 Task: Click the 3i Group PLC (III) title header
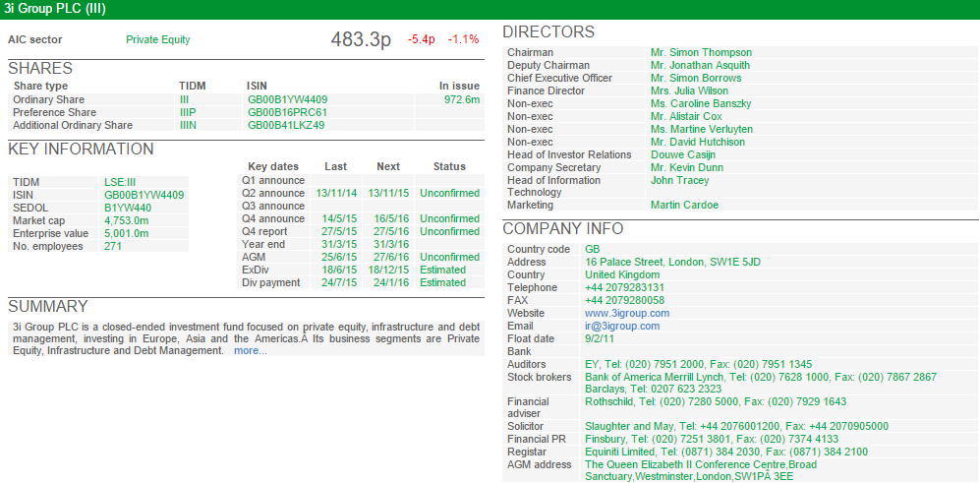[x=55, y=9]
